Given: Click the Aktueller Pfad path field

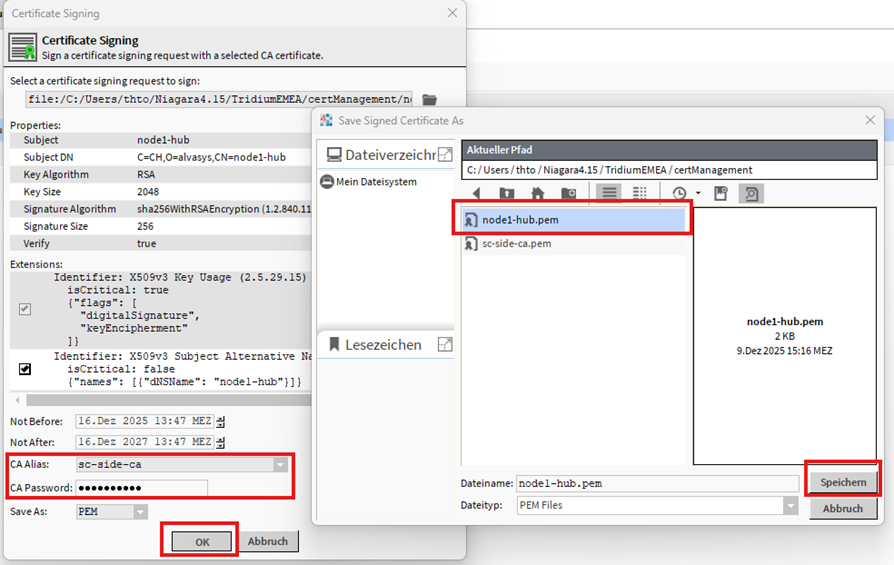Looking at the screenshot, I should click(x=669, y=170).
